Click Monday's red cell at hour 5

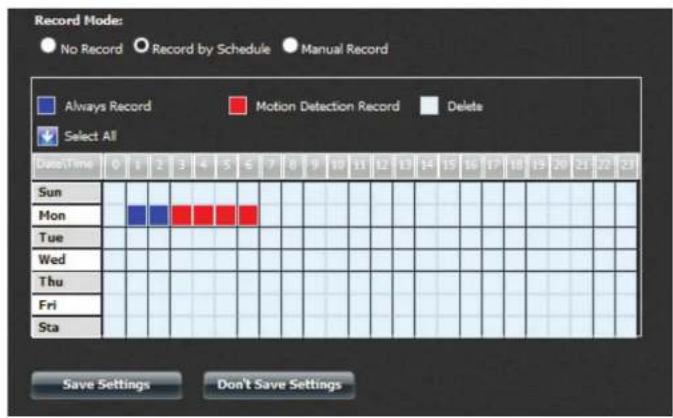226,215
